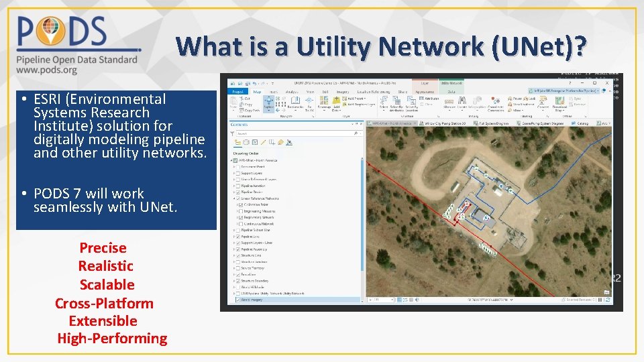
Task: Toggle the Continuous Network layer checkbox
Action: pyautogui.click(x=241, y=224)
